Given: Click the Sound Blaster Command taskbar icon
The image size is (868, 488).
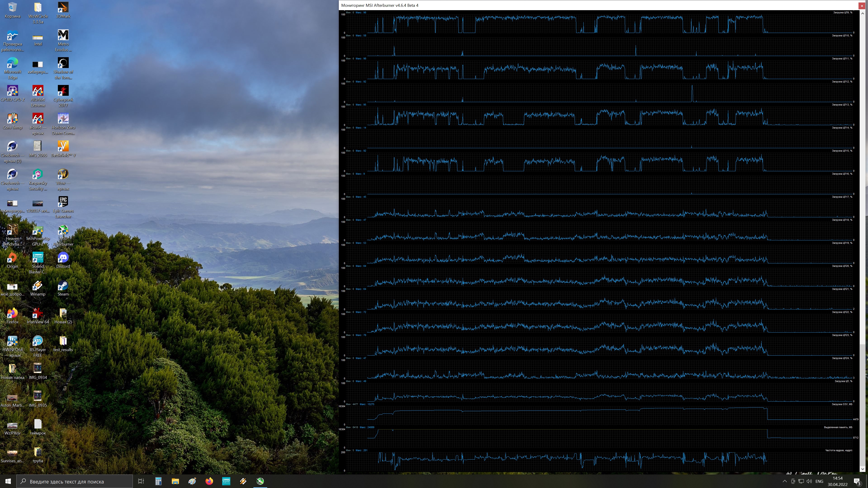Looking at the screenshot, I should coord(226,481).
